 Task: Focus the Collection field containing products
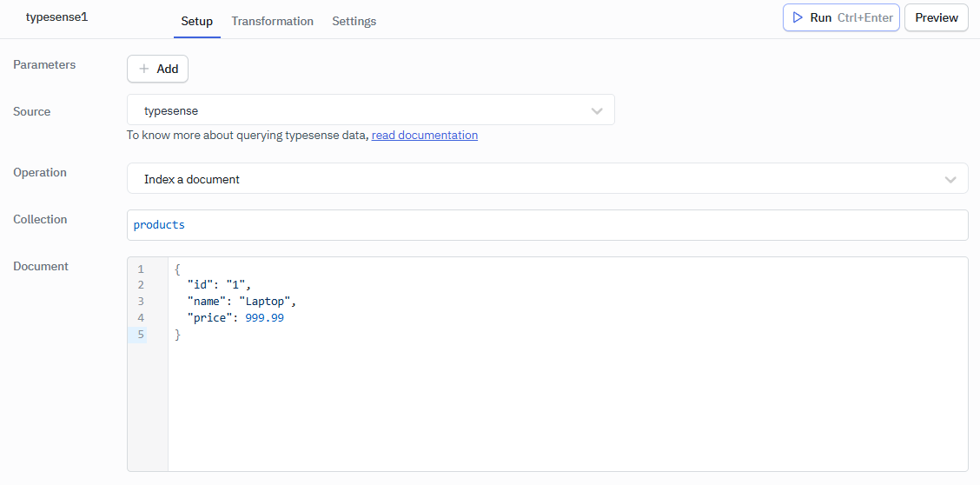547,225
